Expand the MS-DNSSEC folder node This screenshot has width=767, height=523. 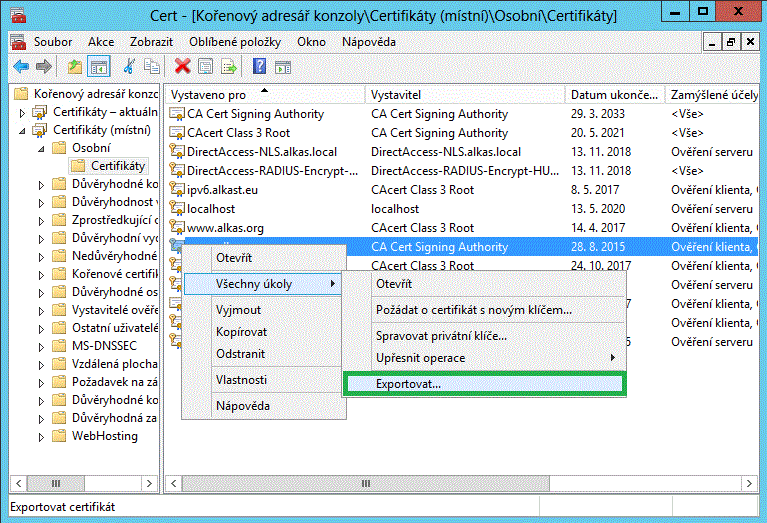40,346
